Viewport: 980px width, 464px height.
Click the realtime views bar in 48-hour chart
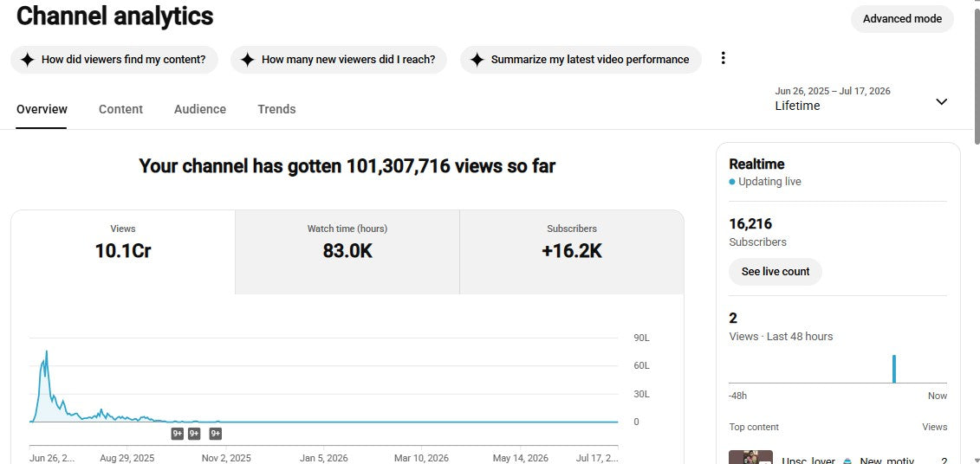[894, 369]
